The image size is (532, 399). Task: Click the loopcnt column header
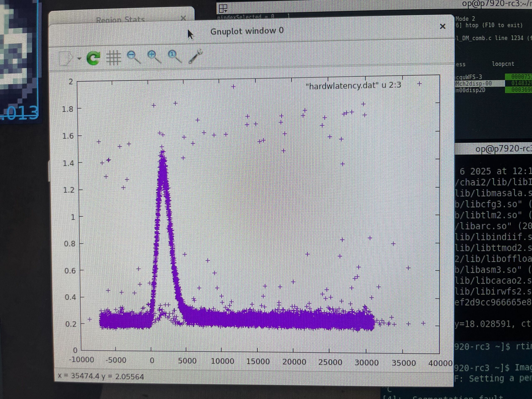[503, 64]
